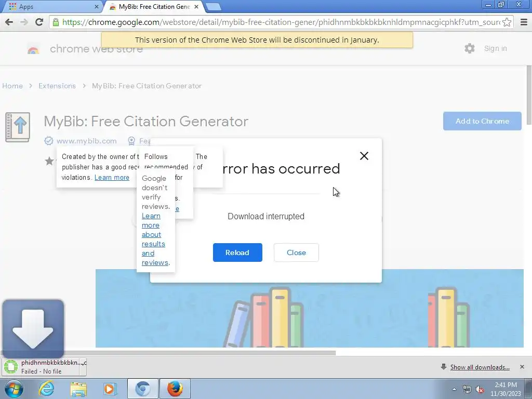Launch Firefox from the taskbar
Image resolution: width=532 pixels, height=399 pixels.
point(175,389)
